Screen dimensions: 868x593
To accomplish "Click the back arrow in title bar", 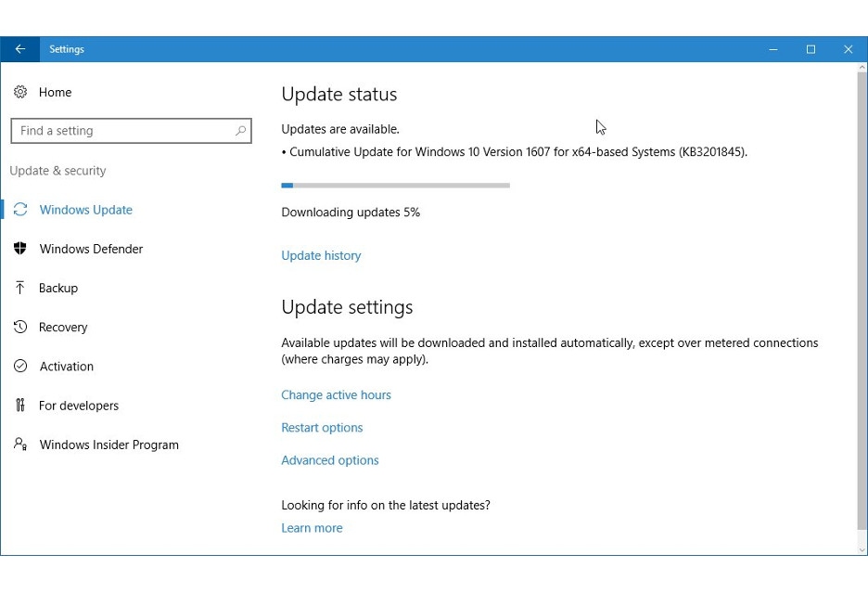I will tap(19, 49).
